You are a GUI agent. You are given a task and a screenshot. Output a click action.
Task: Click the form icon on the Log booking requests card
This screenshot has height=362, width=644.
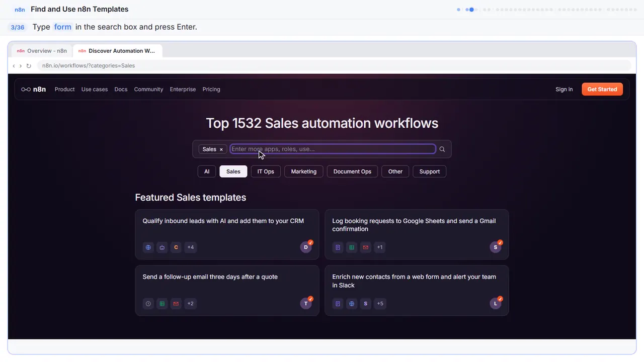[x=338, y=247]
